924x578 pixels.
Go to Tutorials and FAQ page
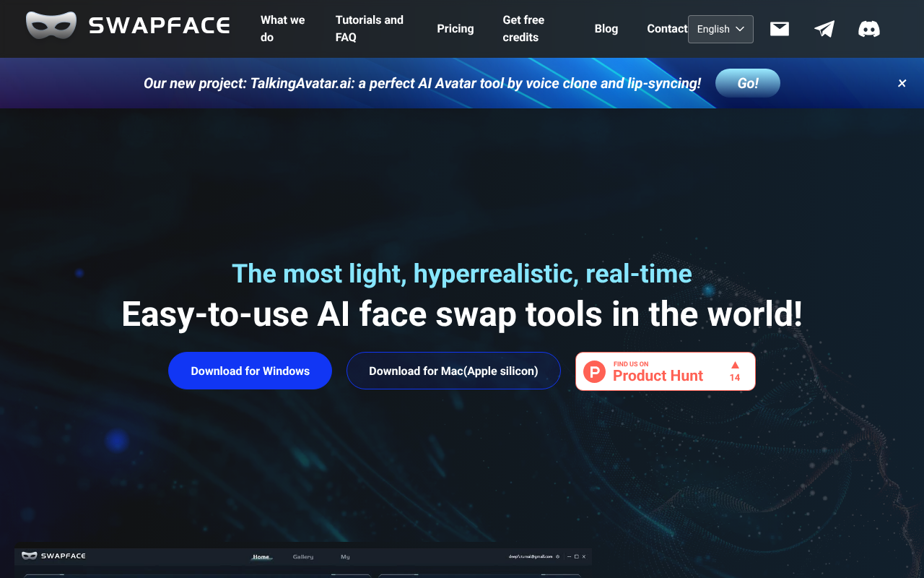pyautogui.click(x=369, y=29)
